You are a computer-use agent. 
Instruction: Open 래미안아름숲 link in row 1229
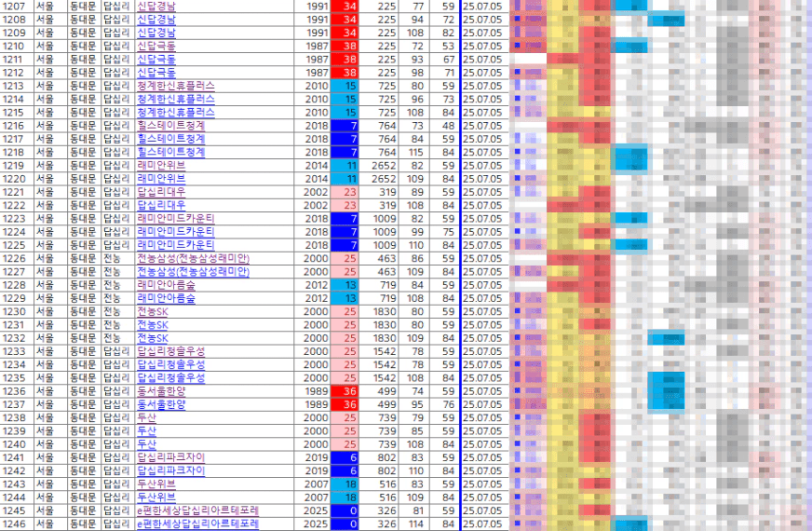166,298
